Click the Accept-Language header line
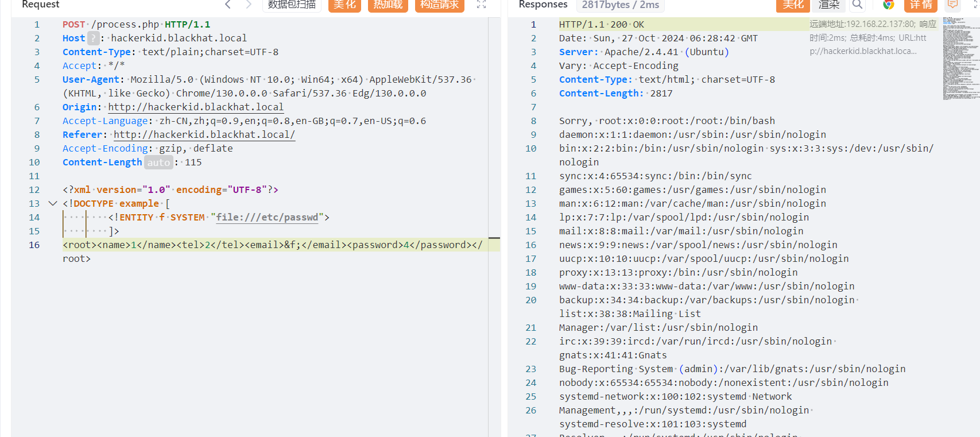The height and width of the screenshot is (437, 980). (244, 121)
